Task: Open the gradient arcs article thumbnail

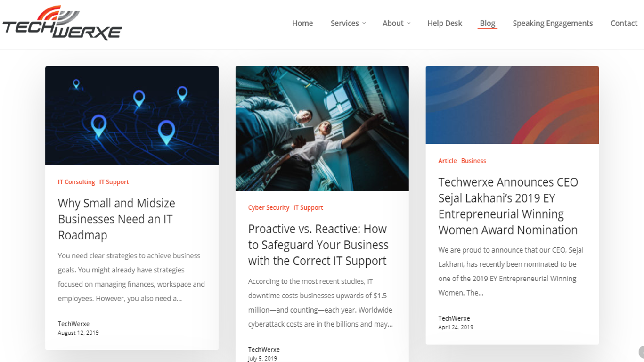Action: click(513, 105)
